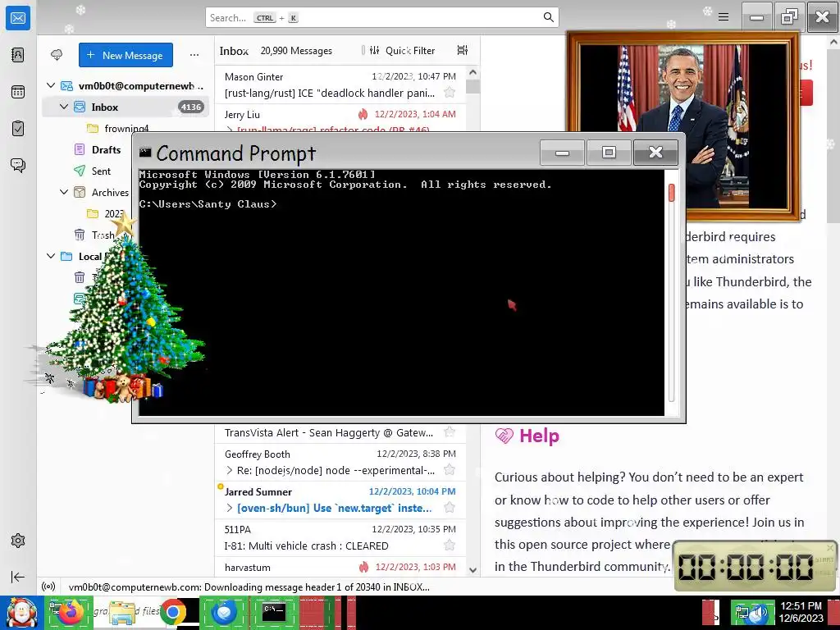Click the Command Prompt title bar icon
Viewport: 840px width, 630px height.
[x=145, y=153]
